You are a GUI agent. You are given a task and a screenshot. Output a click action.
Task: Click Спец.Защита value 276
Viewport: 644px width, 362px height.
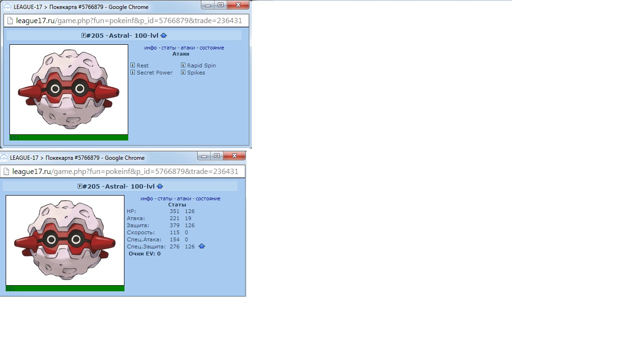coord(174,247)
